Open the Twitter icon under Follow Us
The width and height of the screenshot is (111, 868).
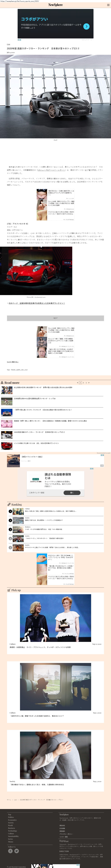16,851
